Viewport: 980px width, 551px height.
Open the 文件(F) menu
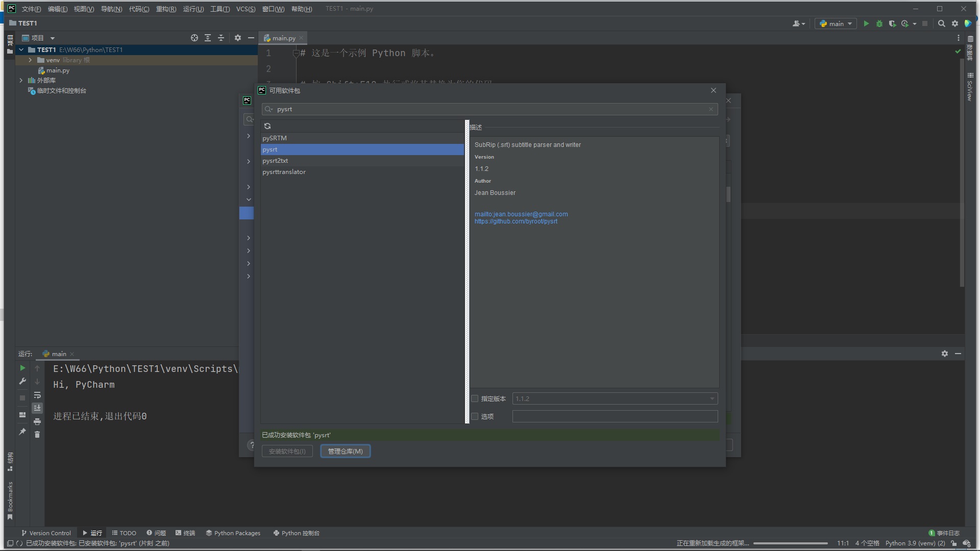click(30, 9)
